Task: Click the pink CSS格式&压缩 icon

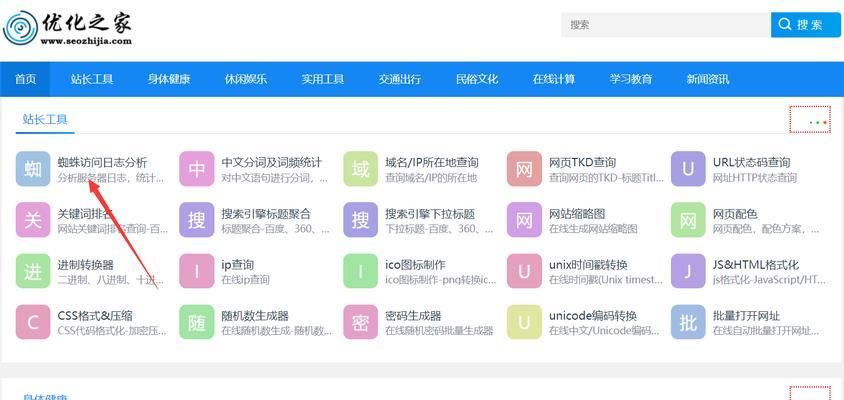Action: click(x=33, y=322)
